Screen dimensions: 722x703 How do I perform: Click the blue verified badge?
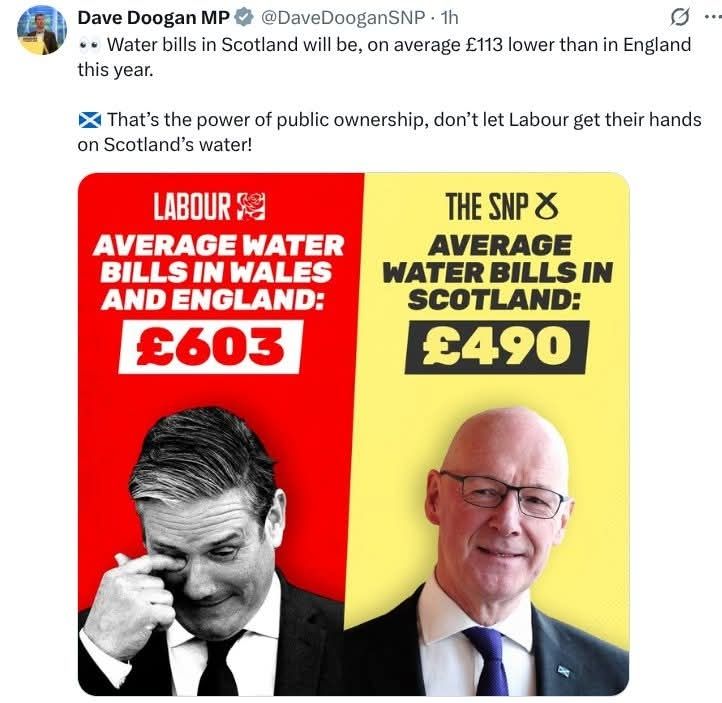point(244,17)
